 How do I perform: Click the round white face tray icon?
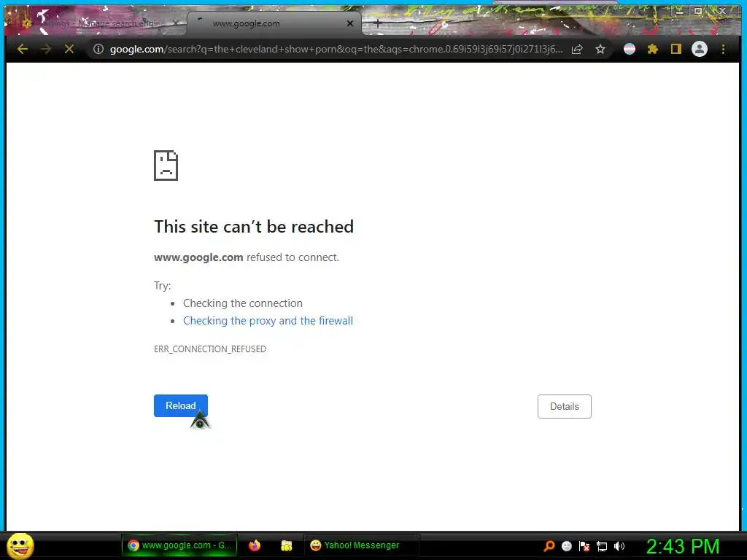click(566, 546)
